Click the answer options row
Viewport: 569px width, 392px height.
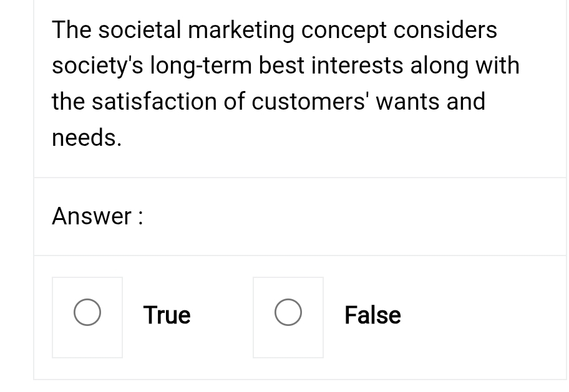coord(299,317)
